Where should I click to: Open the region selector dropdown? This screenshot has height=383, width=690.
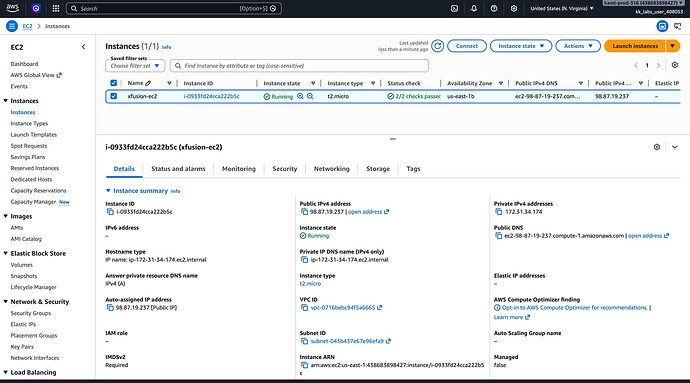coord(562,8)
